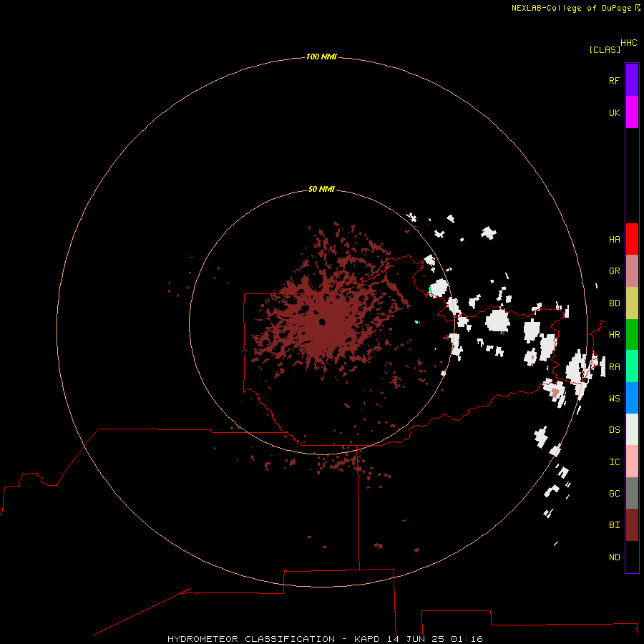Click the BD legend label
The image size is (644, 644).
point(614,303)
